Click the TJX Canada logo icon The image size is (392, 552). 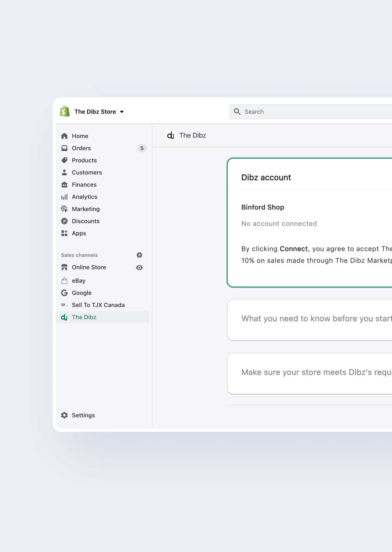point(64,305)
